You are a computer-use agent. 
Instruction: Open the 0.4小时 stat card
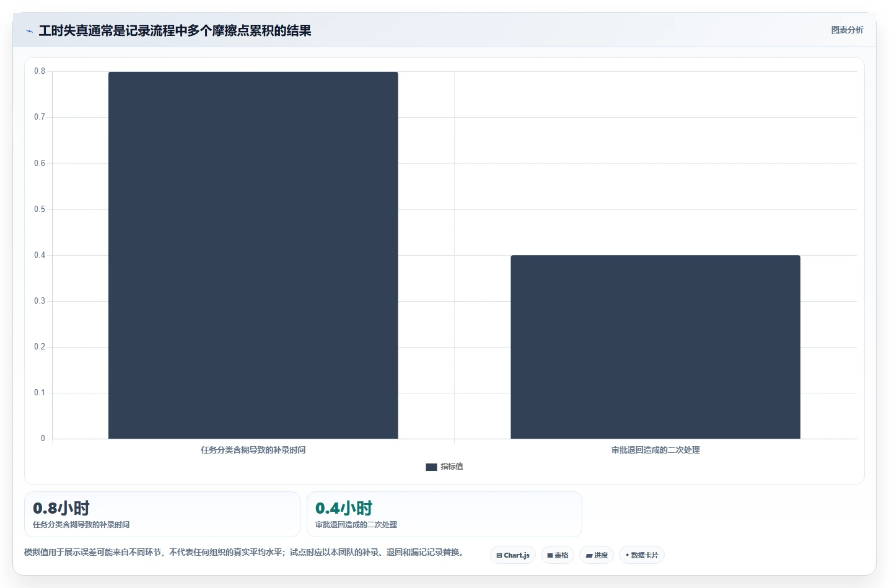[x=444, y=514]
